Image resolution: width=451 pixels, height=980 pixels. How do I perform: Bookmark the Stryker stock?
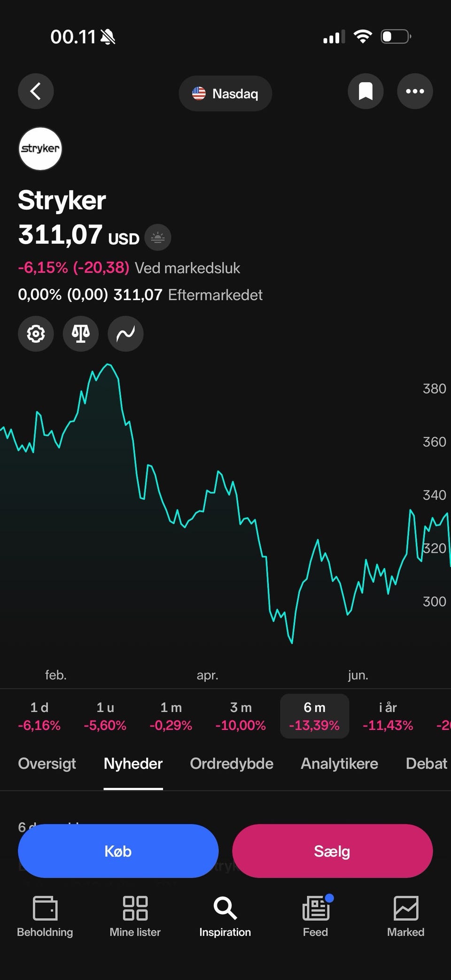click(x=365, y=91)
